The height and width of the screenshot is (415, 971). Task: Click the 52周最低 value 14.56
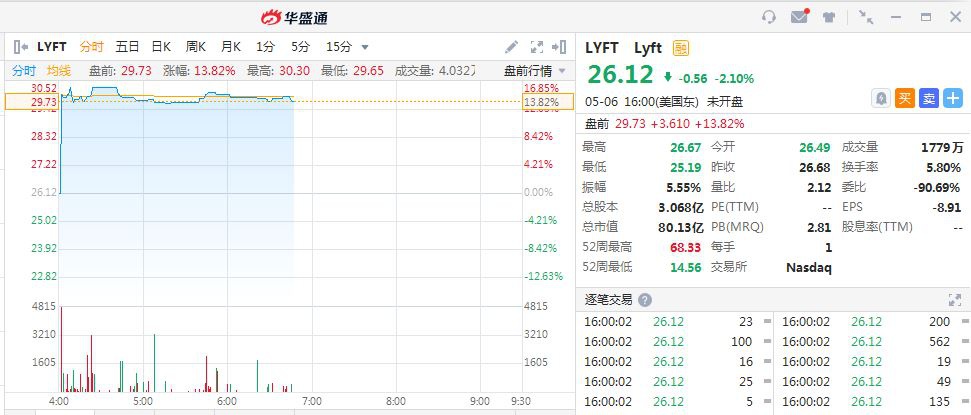pos(686,267)
